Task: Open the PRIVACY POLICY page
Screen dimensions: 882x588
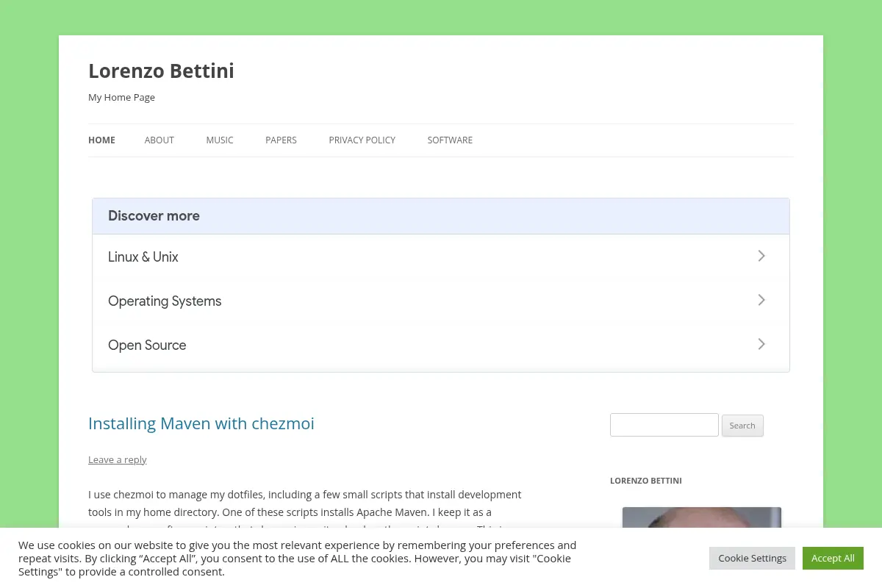Action: coord(362,140)
